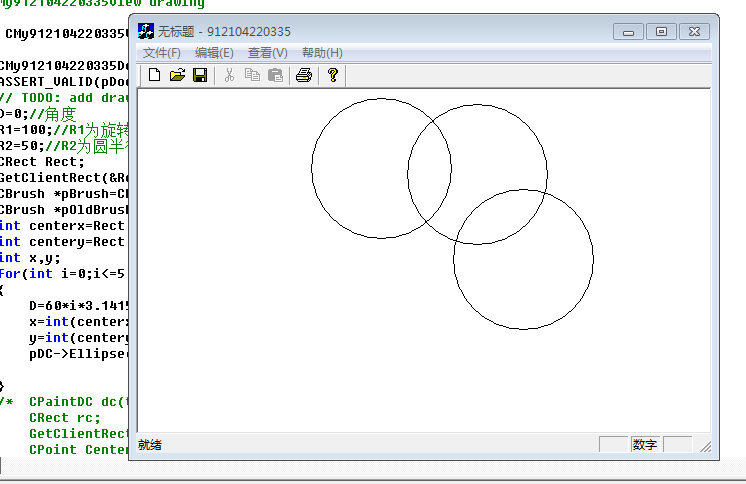
Task: Open the 编辑(E) menu
Action: click(214, 53)
